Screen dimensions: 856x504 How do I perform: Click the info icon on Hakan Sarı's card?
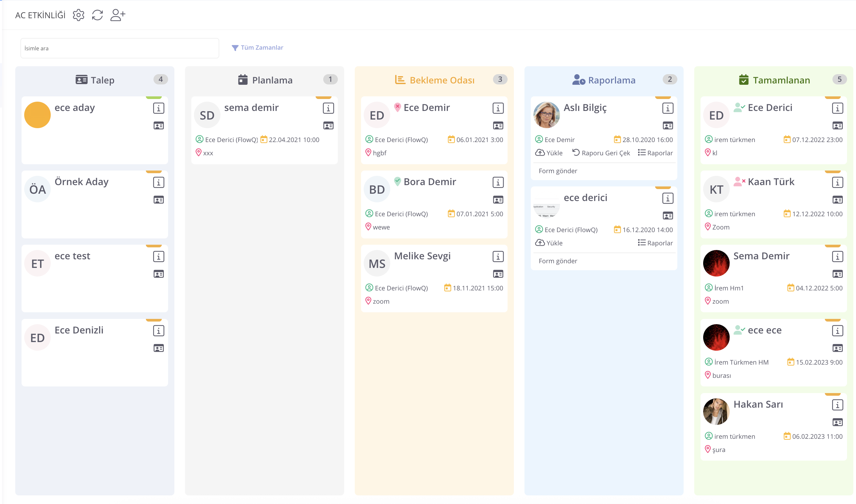point(837,405)
